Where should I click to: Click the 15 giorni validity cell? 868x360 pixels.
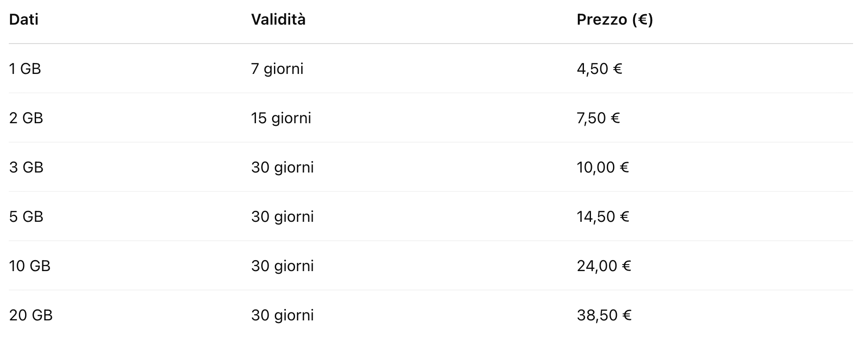pyautogui.click(x=281, y=118)
